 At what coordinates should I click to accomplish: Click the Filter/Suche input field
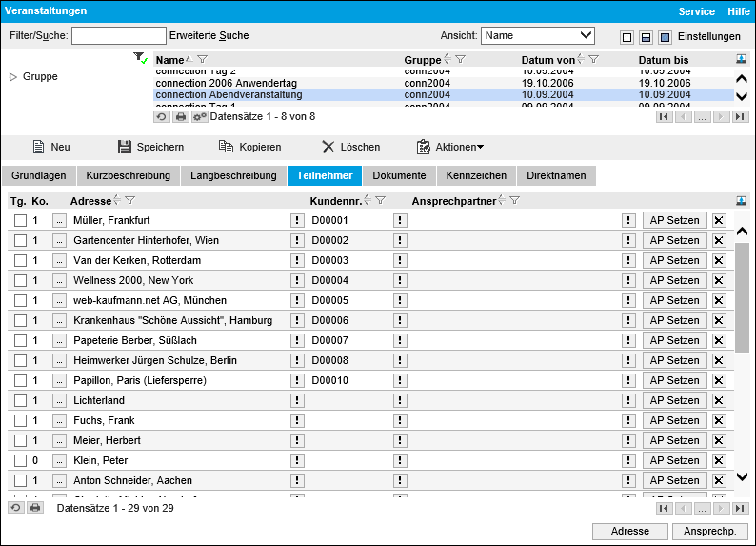pos(119,35)
